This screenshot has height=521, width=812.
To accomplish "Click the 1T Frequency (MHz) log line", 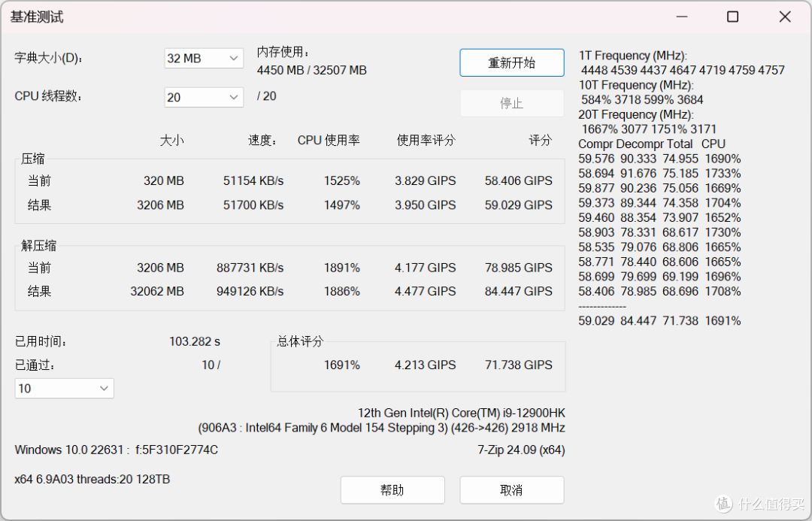I will point(632,56).
